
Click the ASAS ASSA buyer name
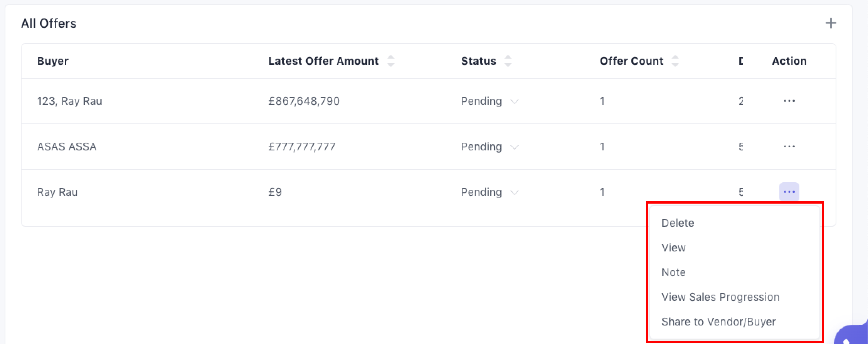[67, 147]
